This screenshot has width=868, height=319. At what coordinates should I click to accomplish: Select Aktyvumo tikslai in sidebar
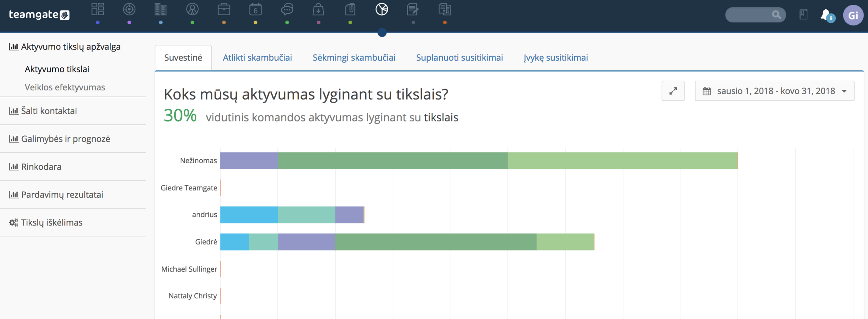click(x=57, y=69)
